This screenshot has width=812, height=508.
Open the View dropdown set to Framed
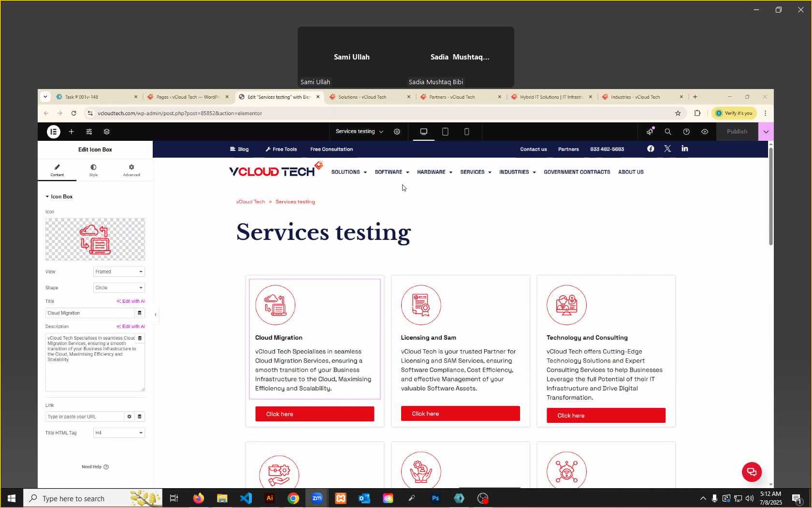tap(119, 272)
